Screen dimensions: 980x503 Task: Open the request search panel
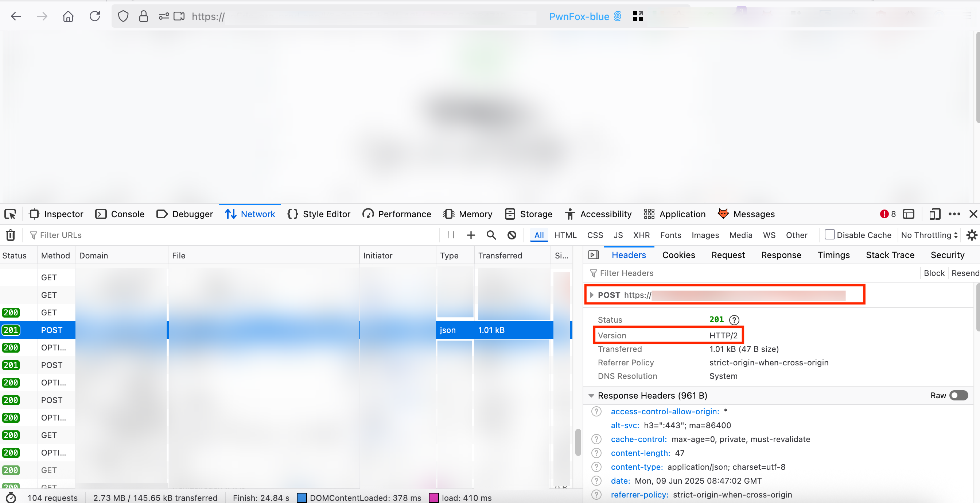[x=491, y=235]
